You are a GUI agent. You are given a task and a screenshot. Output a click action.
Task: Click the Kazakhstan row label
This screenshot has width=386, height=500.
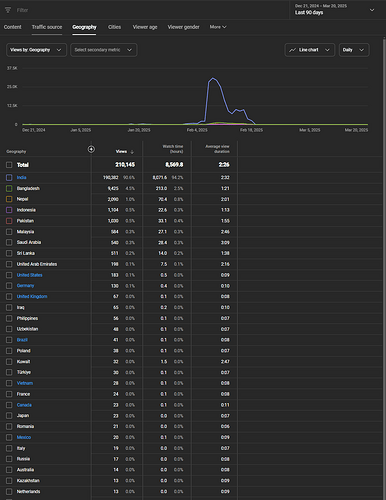28,481
